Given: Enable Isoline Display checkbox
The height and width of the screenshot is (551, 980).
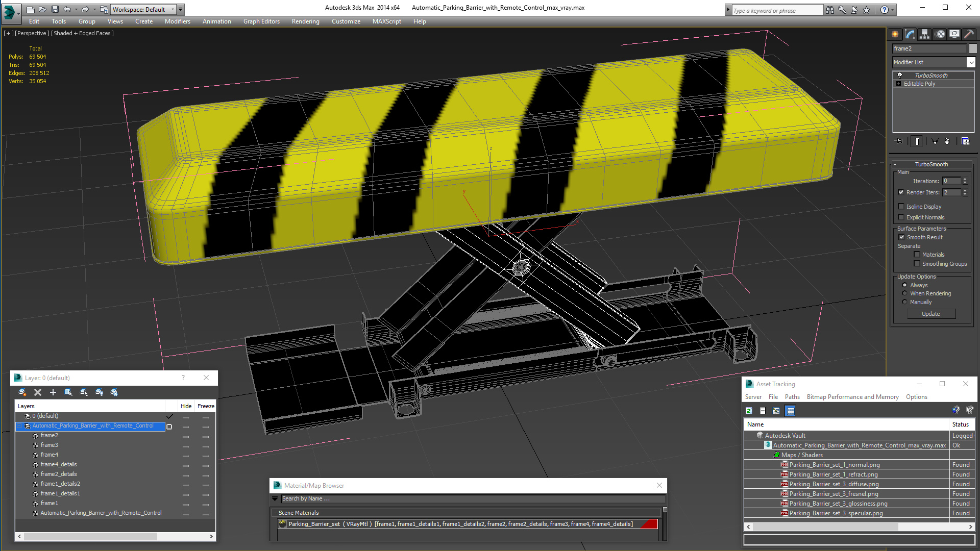Looking at the screenshot, I should (901, 207).
